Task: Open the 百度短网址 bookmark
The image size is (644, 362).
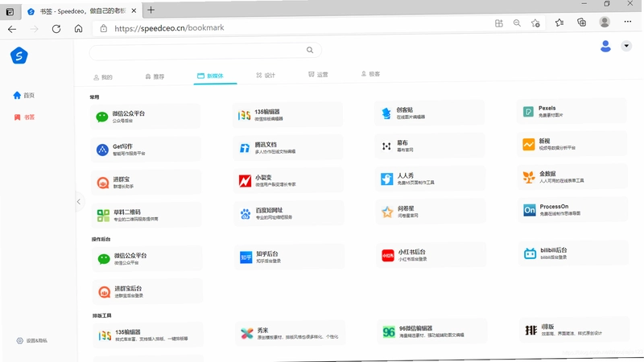Action: pos(289,213)
